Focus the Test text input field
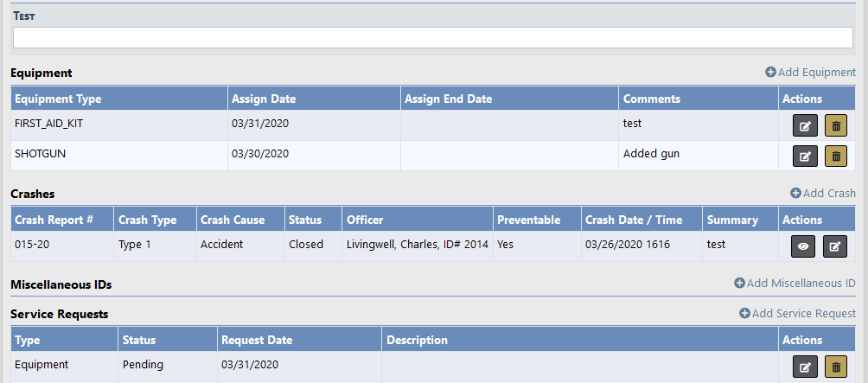The image size is (868, 383). pos(432,38)
